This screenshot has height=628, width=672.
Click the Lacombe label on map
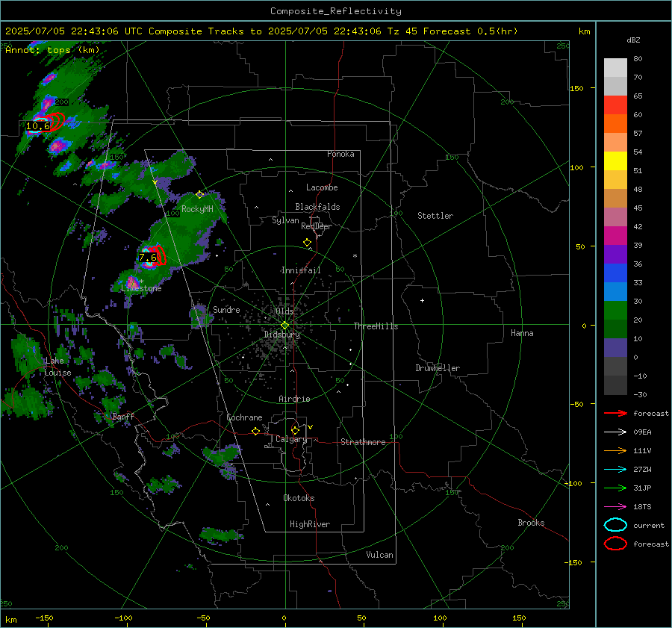322,187
